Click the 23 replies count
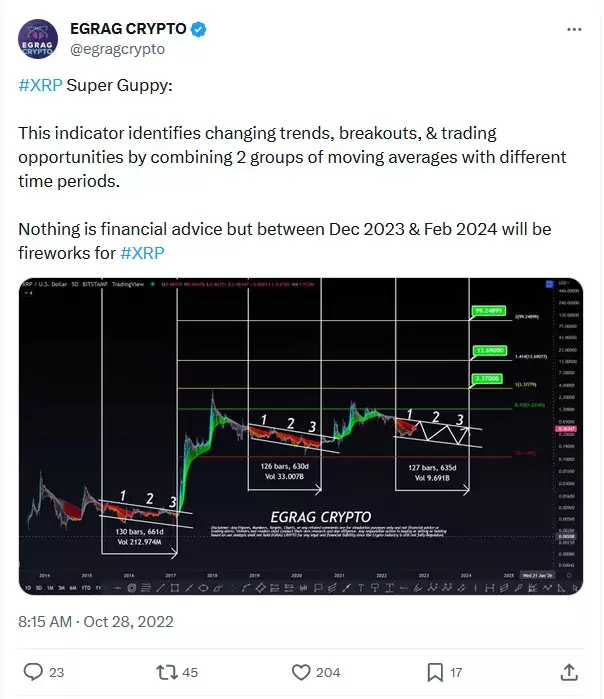Viewport: 604px width, 699px height. pos(56,672)
